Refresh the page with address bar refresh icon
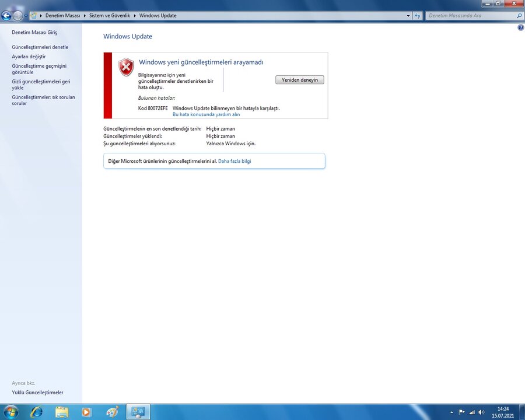 click(417, 15)
